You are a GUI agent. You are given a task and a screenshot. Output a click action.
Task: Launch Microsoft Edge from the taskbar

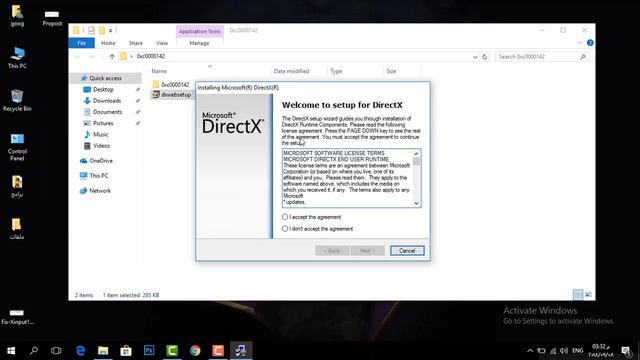click(80, 350)
